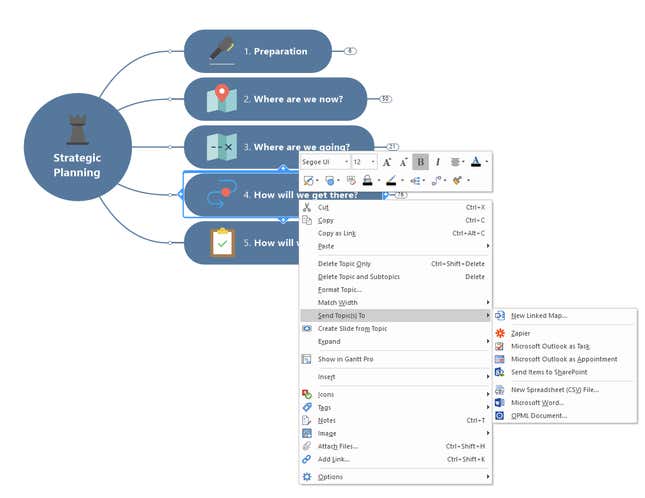Click the growth direction layout icon
The height and width of the screenshot is (498, 645).
tap(415, 181)
